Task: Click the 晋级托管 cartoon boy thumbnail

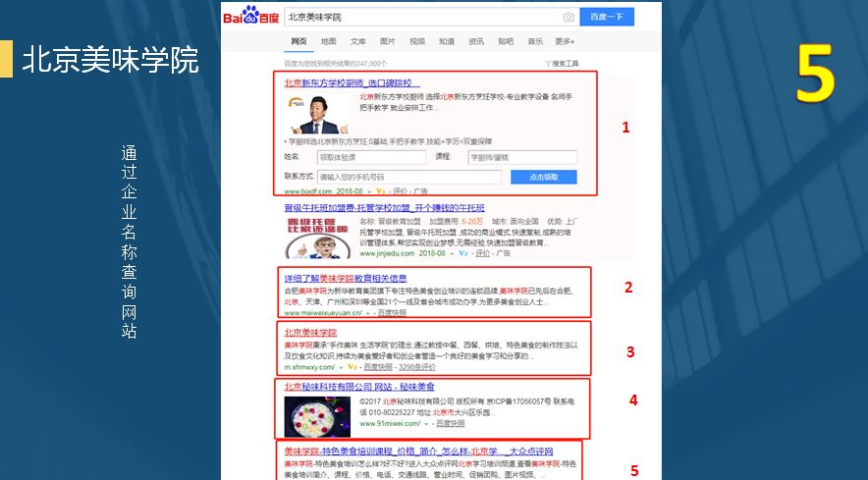Action: [x=318, y=239]
